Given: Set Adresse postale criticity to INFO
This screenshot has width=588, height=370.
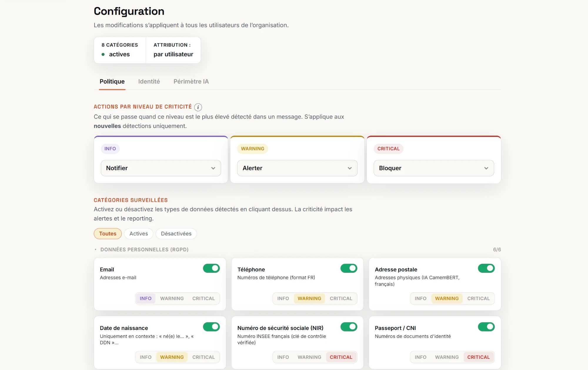Looking at the screenshot, I should coord(420,298).
